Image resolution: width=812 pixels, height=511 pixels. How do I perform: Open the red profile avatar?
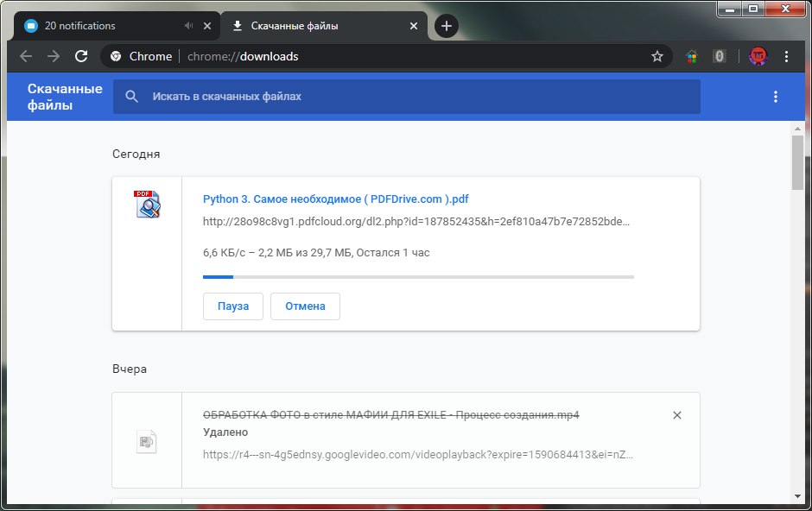tap(758, 56)
